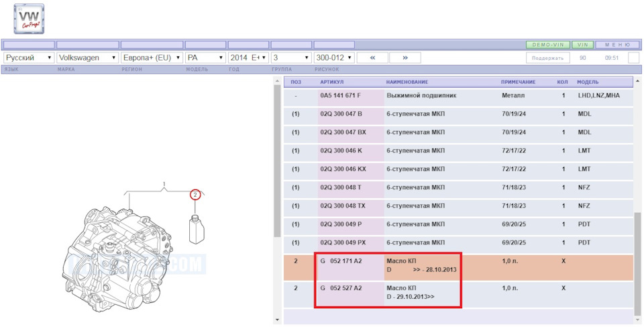Click callout number 1 in the diagram

point(164,184)
